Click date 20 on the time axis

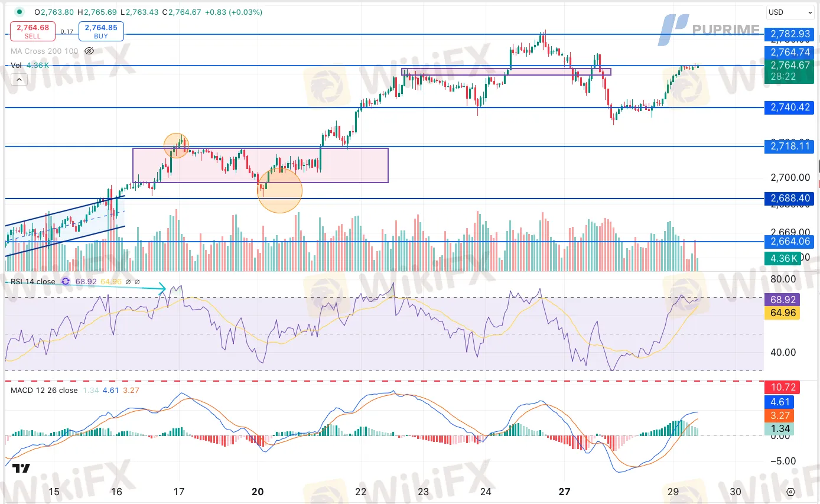point(258,492)
